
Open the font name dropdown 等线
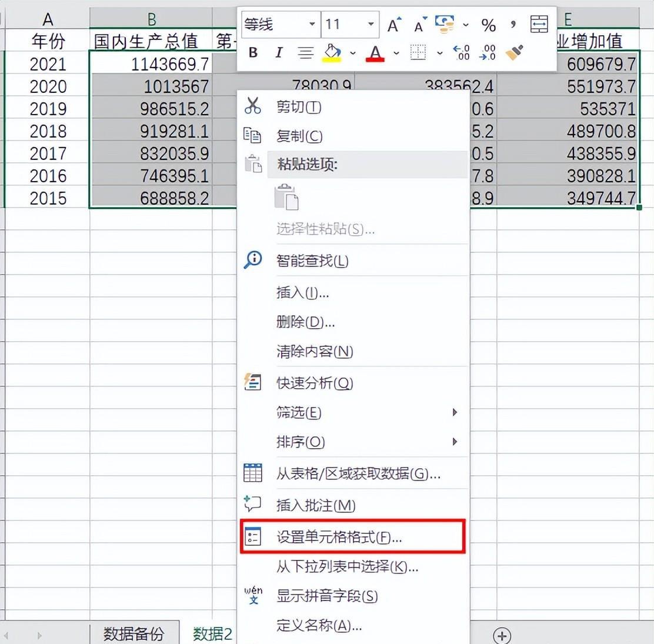(x=312, y=24)
